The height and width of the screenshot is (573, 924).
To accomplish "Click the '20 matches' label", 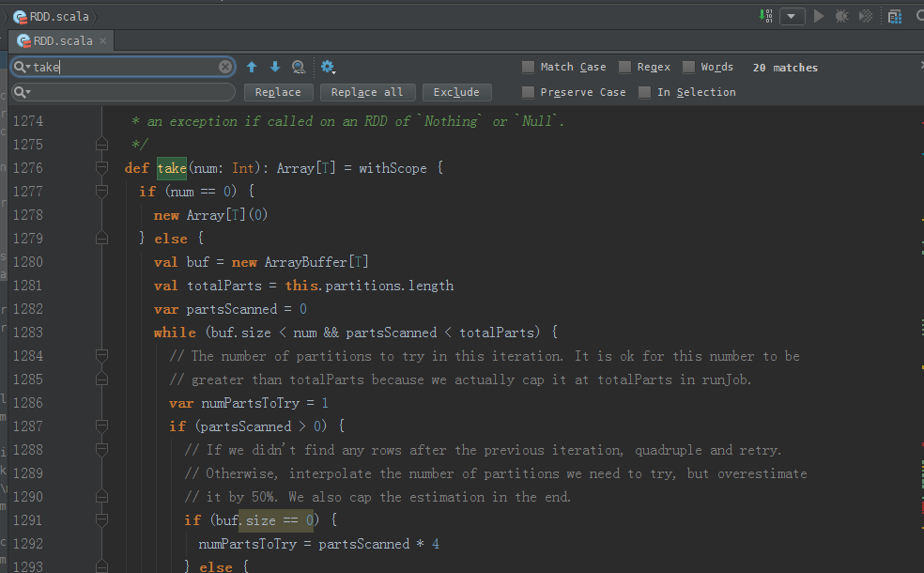I will tap(785, 68).
